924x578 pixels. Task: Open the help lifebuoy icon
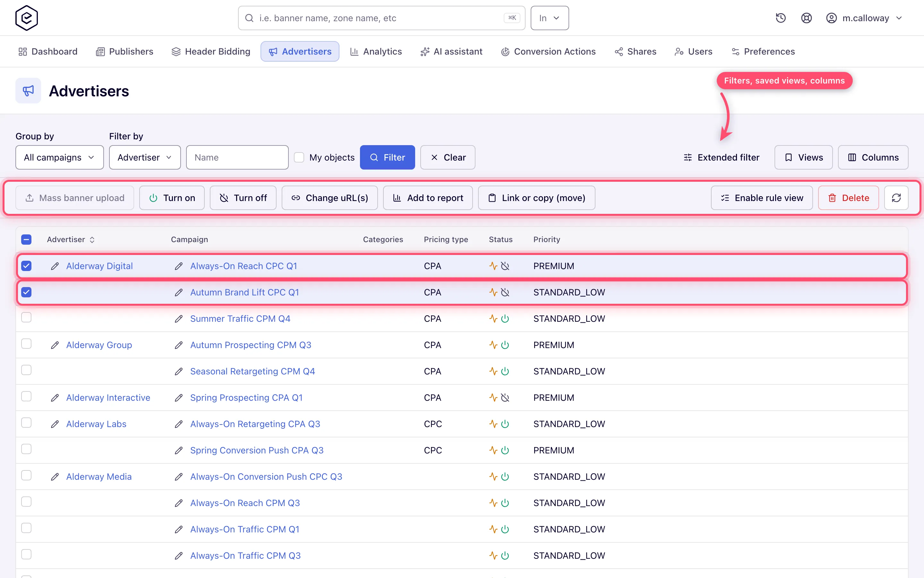[x=806, y=18]
